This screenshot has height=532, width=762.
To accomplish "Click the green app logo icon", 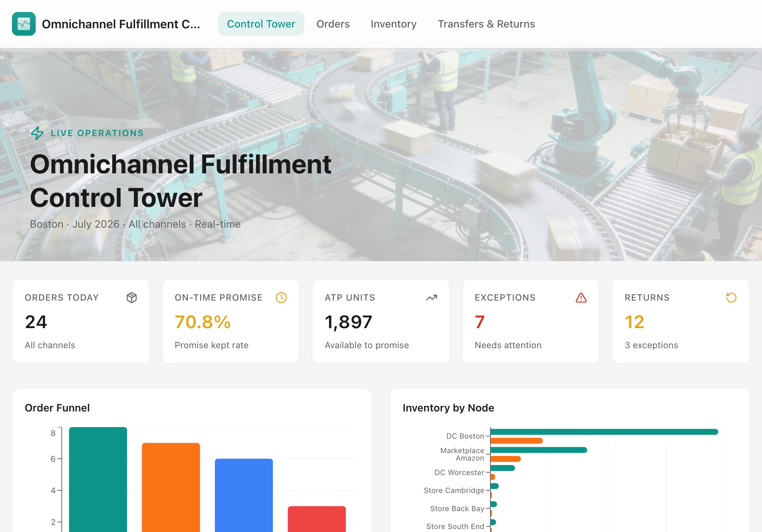I will click(24, 24).
